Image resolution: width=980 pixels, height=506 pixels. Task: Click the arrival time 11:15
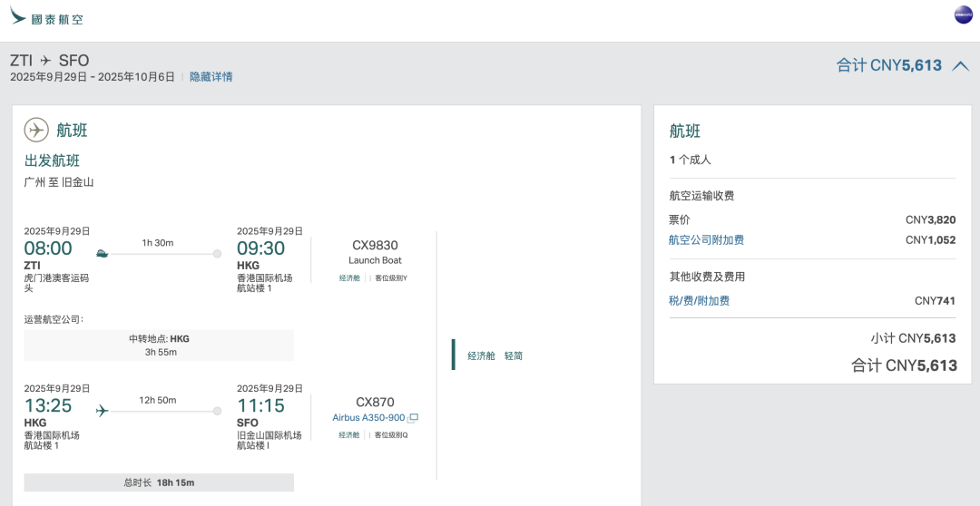[x=260, y=406]
